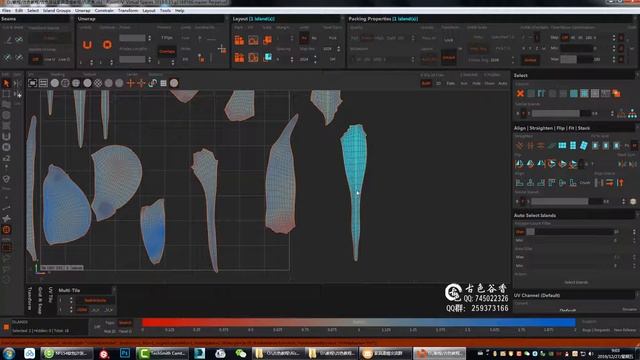Click the first orange center crosshair icon

(130, 83)
